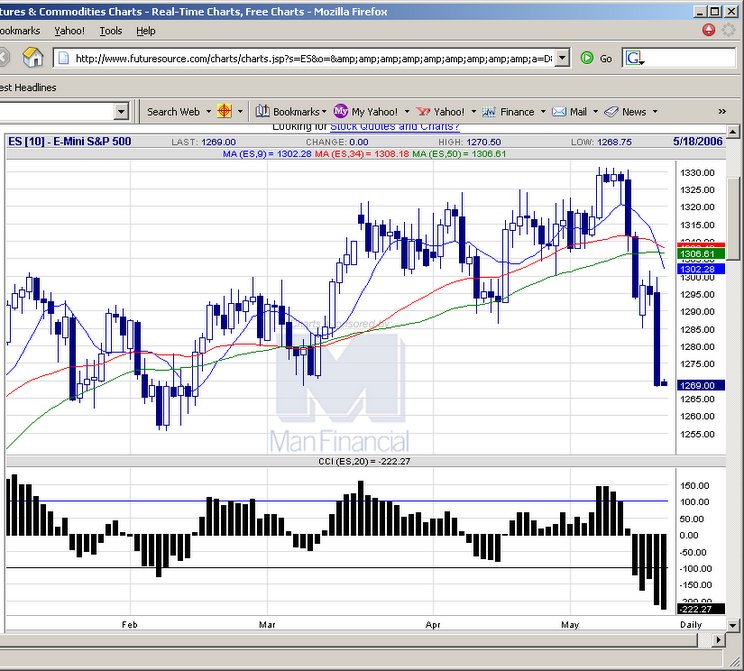Click the -222.27 CCI value marker
Viewport: 744px width, 671px height.
click(x=701, y=609)
